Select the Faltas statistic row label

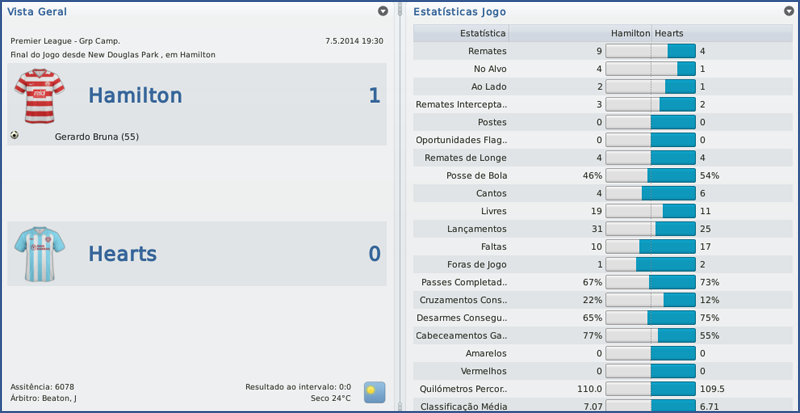pyautogui.click(x=493, y=246)
